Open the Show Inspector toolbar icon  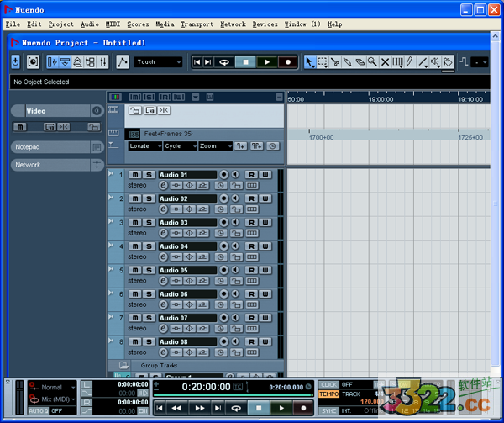[x=52, y=61]
